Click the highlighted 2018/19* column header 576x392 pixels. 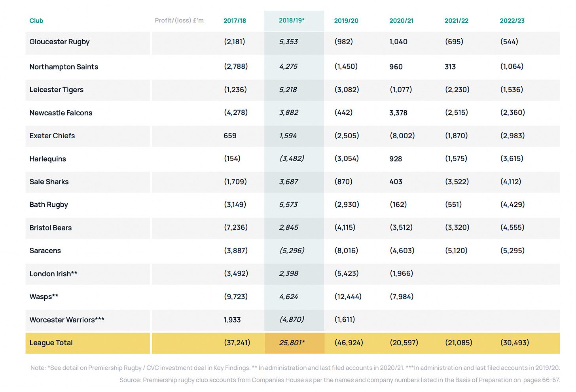292,21
